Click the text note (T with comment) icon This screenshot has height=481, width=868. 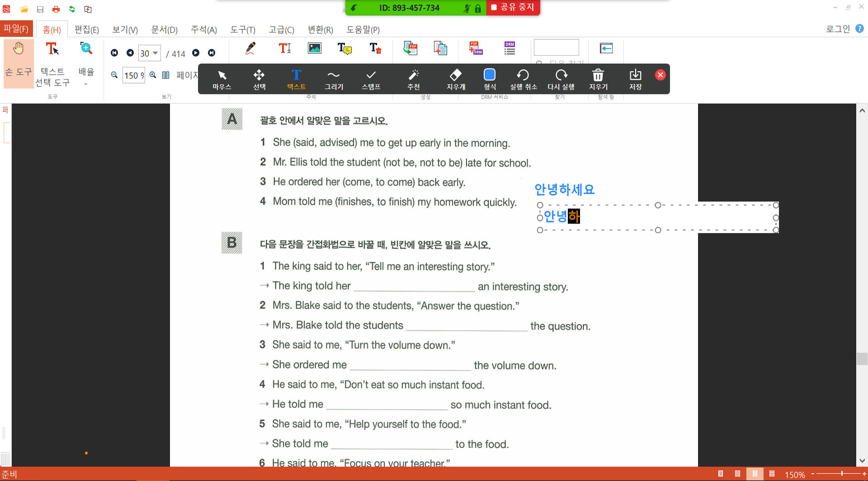point(344,48)
